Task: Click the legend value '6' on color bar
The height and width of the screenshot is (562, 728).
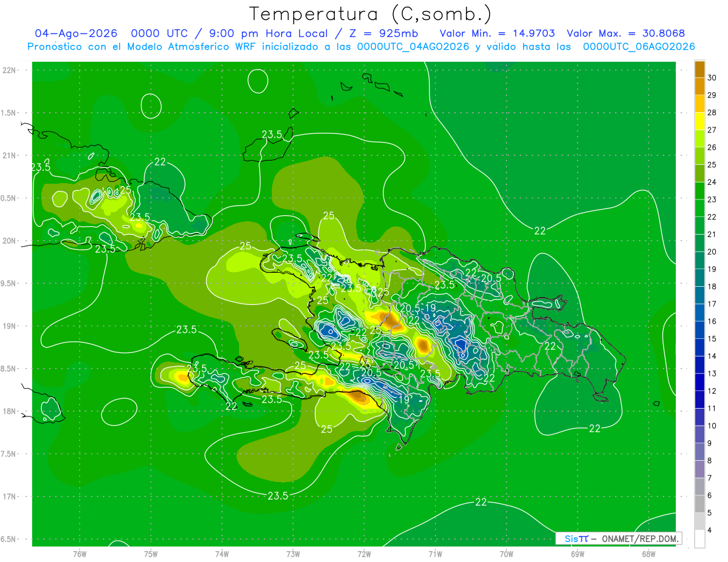Action: click(x=710, y=495)
